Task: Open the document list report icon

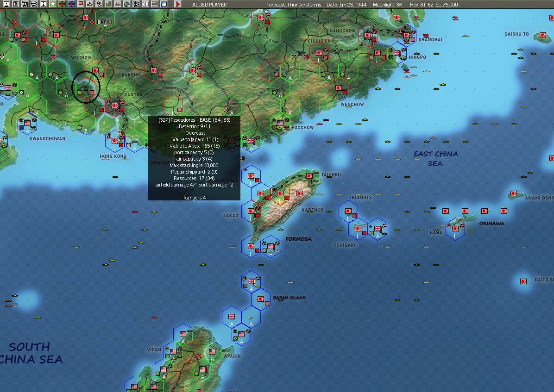Action: coord(16,4)
